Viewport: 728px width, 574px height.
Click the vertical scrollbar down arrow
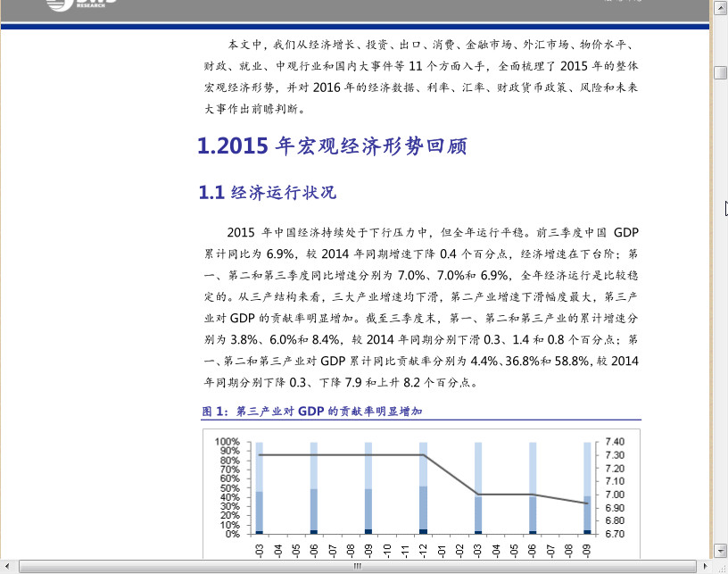[721, 552]
